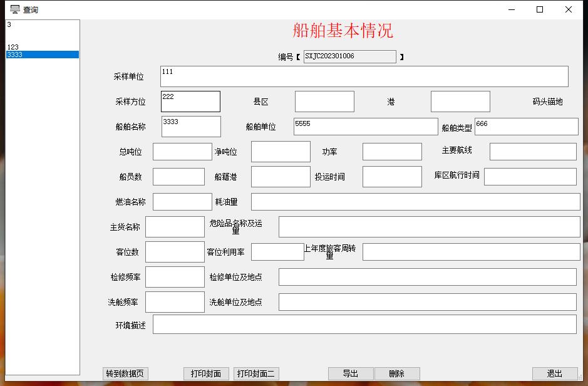Viewport: 588px width, 386px height.
Task: Click into the 耗油量 field
Action: click(x=415, y=202)
